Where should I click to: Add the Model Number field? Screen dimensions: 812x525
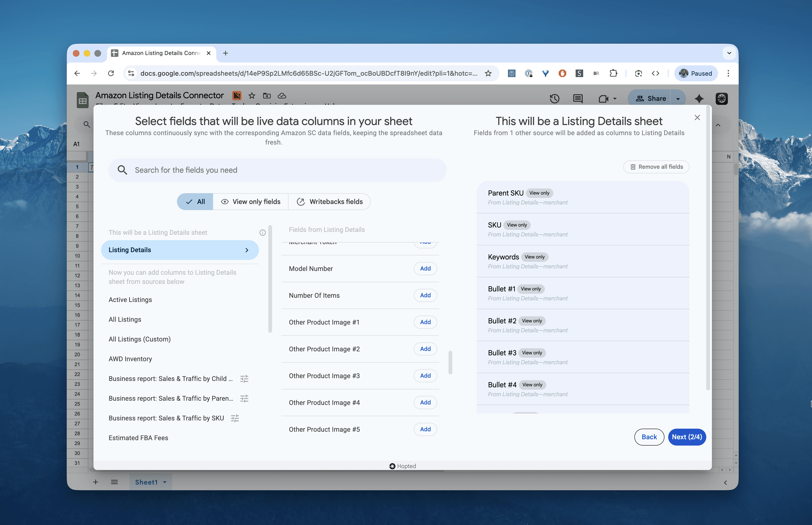click(x=425, y=269)
